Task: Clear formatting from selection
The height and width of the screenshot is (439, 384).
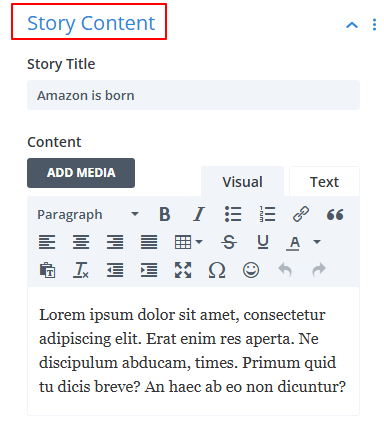Action: pos(81,270)
